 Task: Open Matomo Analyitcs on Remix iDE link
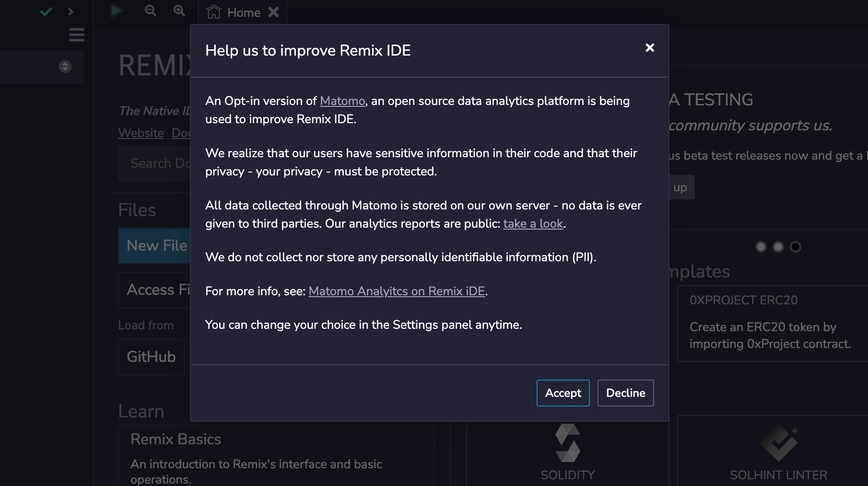pos(397,291)
